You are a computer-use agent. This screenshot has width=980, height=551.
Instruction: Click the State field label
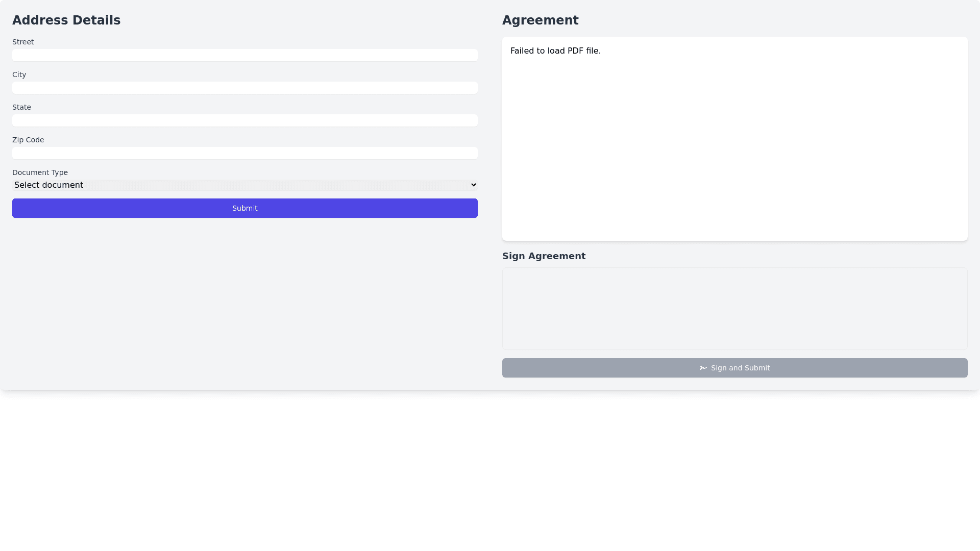point(22,107)
